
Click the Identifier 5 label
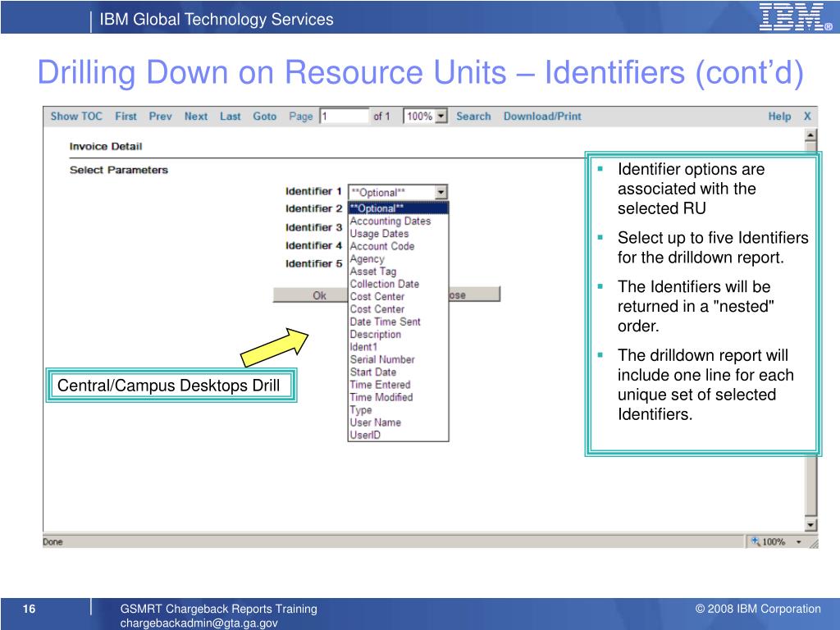(313, 263)
